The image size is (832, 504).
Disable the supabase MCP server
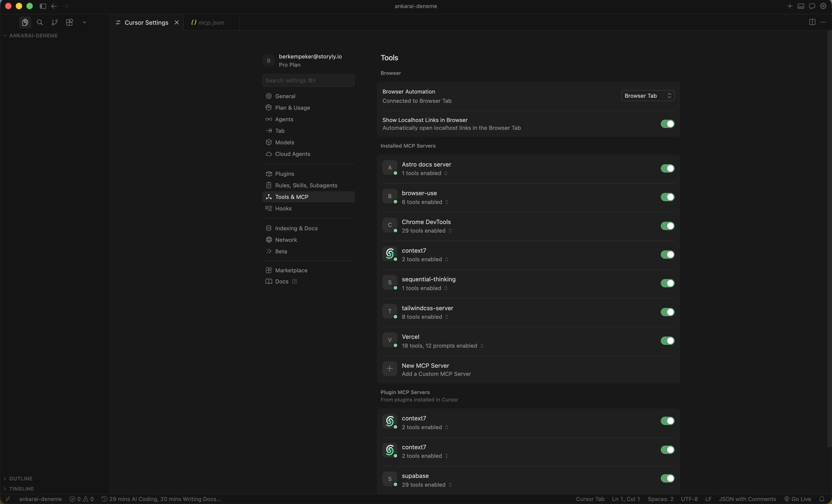pos(667,478)
